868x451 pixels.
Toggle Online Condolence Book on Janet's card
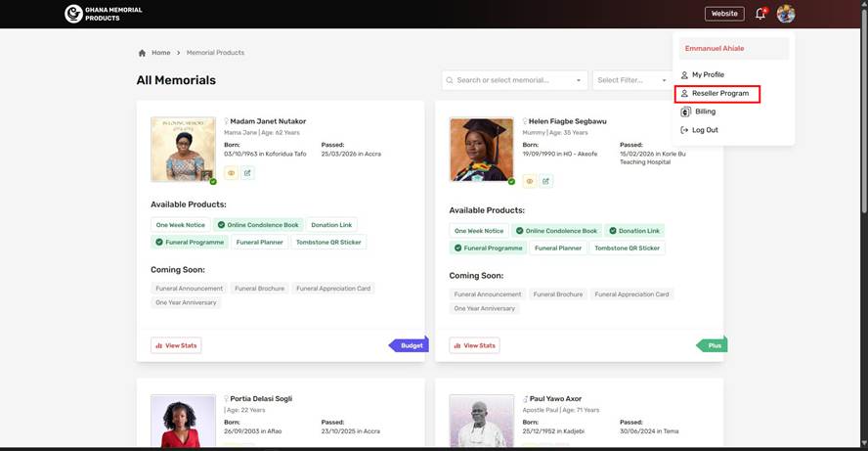(x=258, y=225)
